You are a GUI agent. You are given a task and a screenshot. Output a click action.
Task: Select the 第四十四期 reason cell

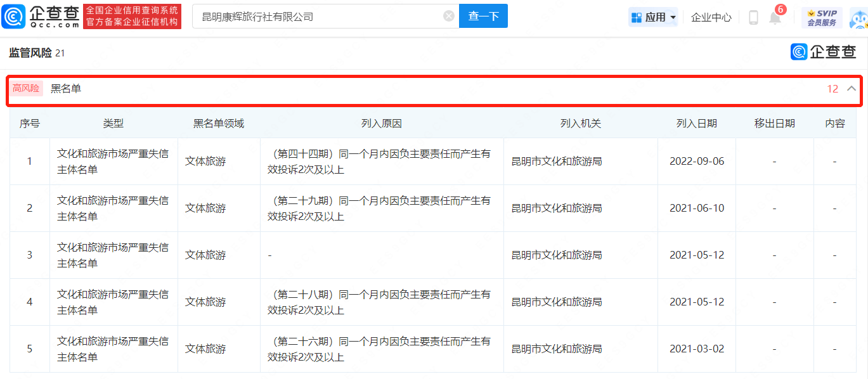[x=382, y=162]
